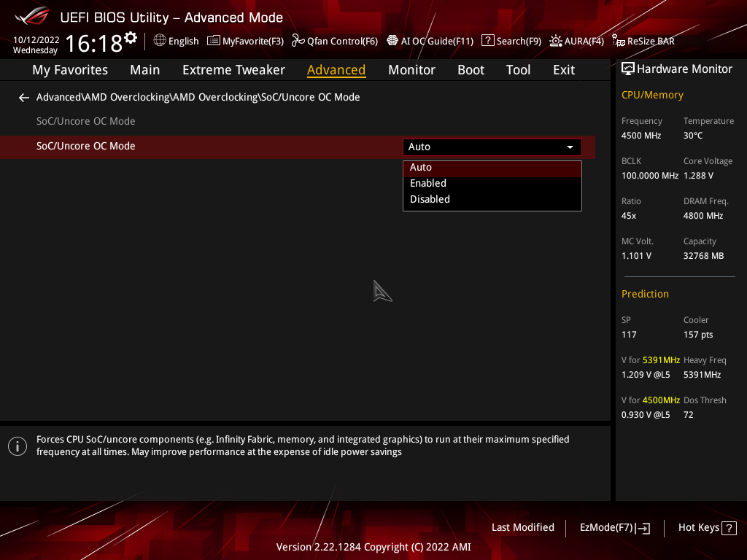Click the 16:18 clock display

[x=94, y=43]
